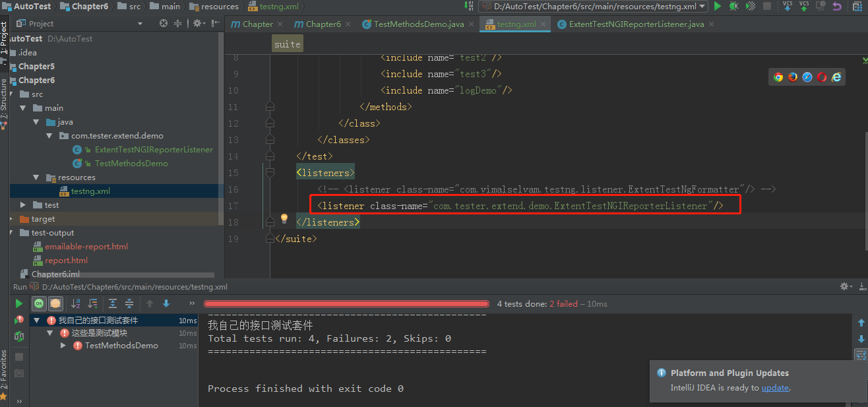Open run configuration dropdown testng.xml
868x407 pixels.
pyautogui.click(x=593, y=6)
